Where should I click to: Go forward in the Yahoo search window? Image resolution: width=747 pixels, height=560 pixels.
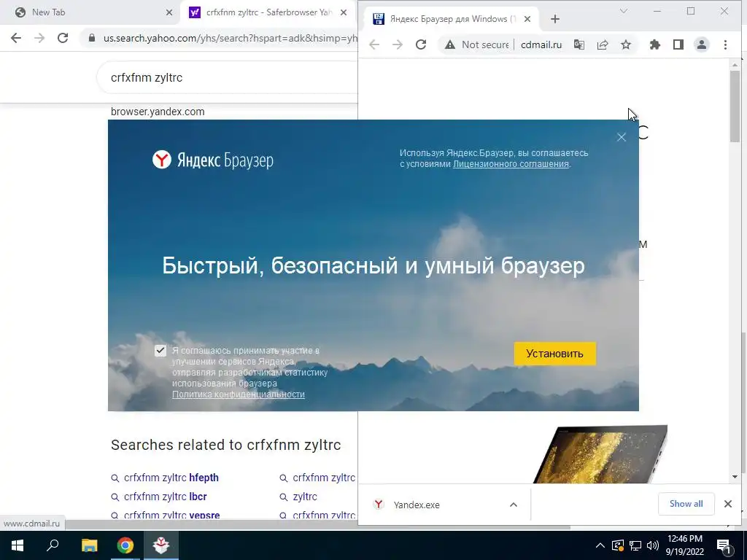39,38
